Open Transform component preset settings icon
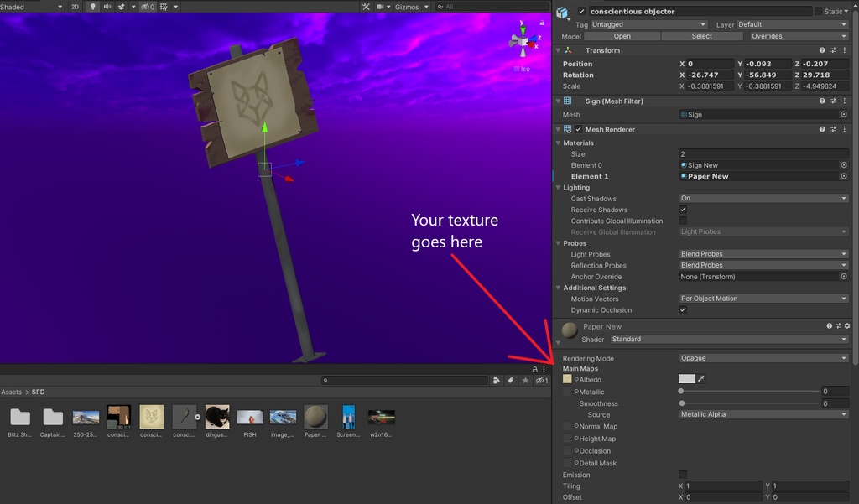The height and width of the screenshot is (504, 859). pos(833,49)
